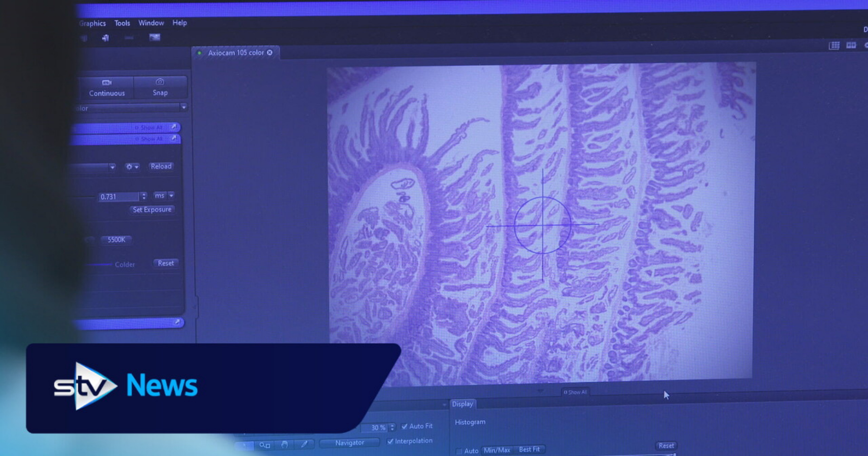Switch to grid gallery view icon
The height and width of the screenshot is (456, 868).
coord(834,46)
